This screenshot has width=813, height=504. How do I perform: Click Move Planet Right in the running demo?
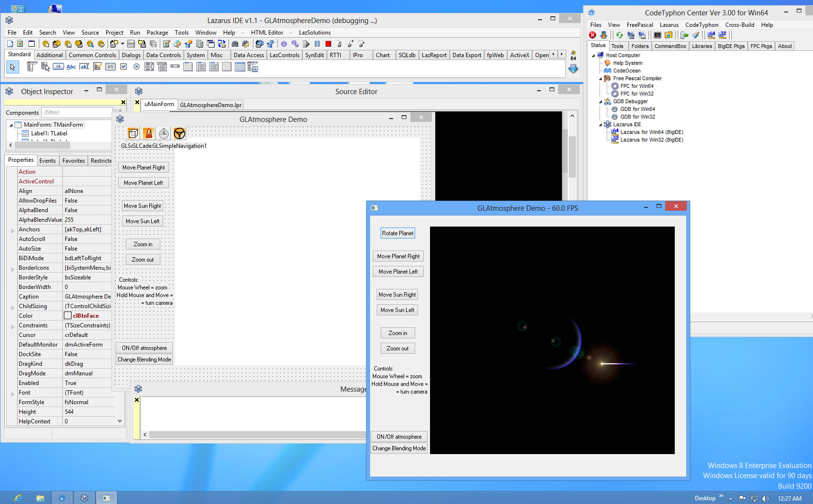point(398,256)
